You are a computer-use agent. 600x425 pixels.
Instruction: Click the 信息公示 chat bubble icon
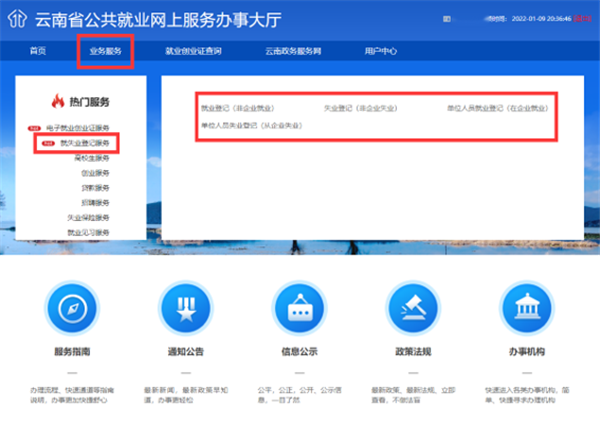pyautogui.click(x=300, y=311)
